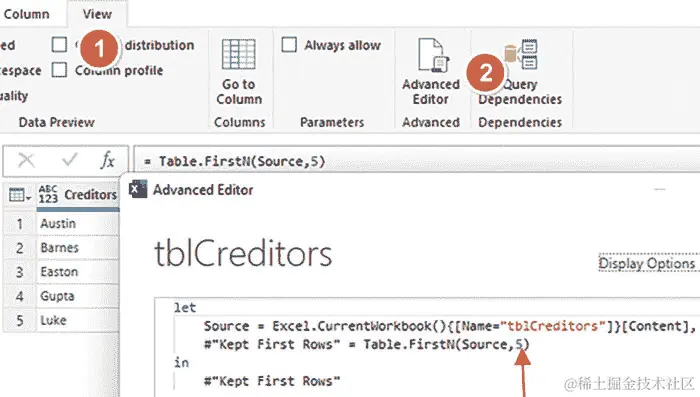
Task: Click the 'in' keyword in the editor
Action: 181,362
